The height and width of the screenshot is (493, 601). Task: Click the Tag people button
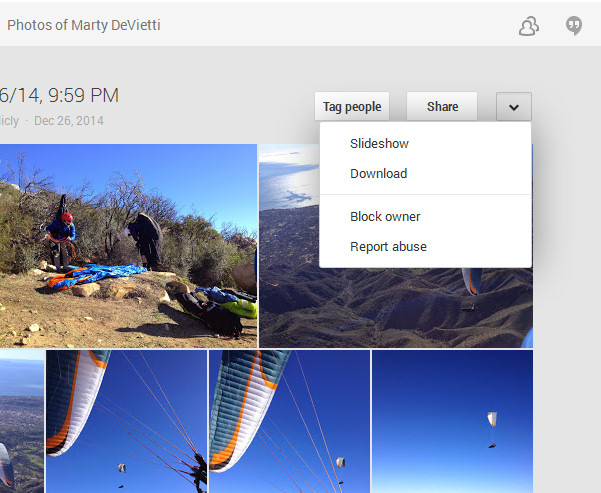[x=352, y=107]
